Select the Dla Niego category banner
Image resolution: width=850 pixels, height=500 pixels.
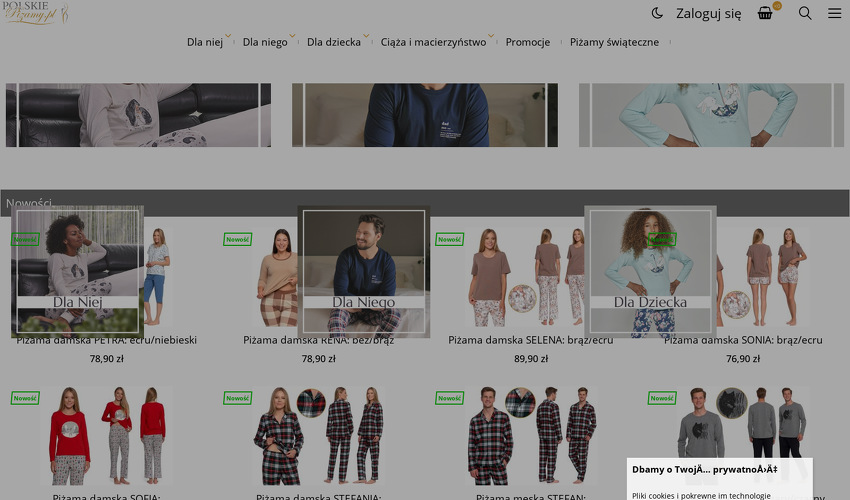tap(364, 271)
